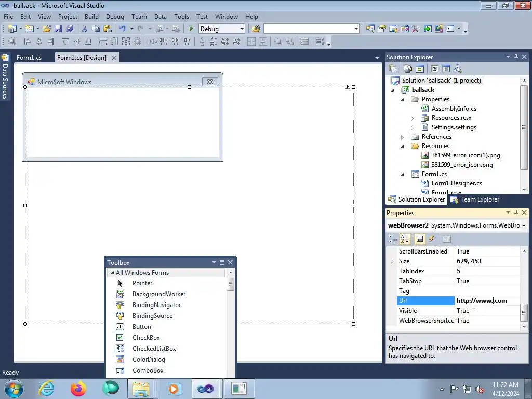Pin the Properties panel
The width and height of the screenshot is (532, 399).
click(x=516, y=212)
